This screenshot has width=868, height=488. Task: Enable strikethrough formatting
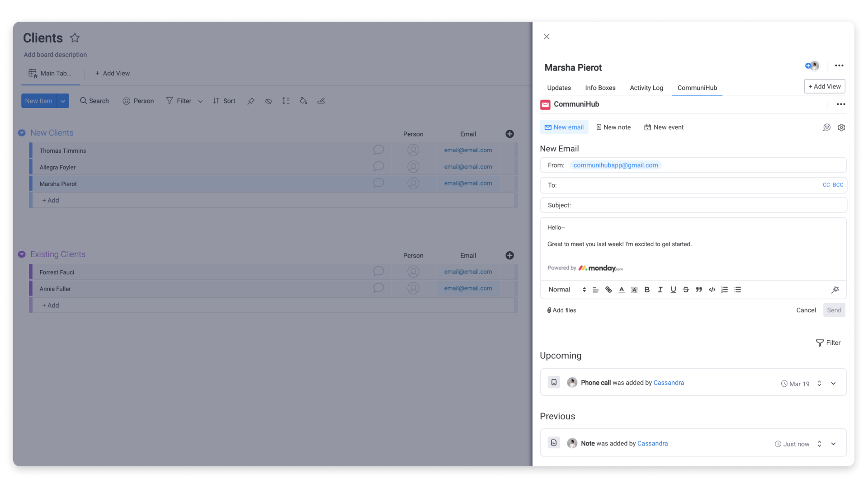point(686,290)
